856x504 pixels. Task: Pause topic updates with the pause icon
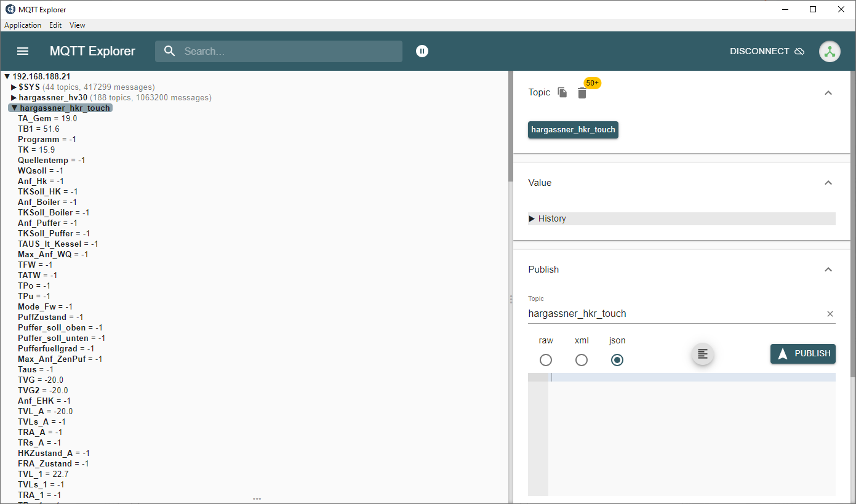tap(422, 51)
